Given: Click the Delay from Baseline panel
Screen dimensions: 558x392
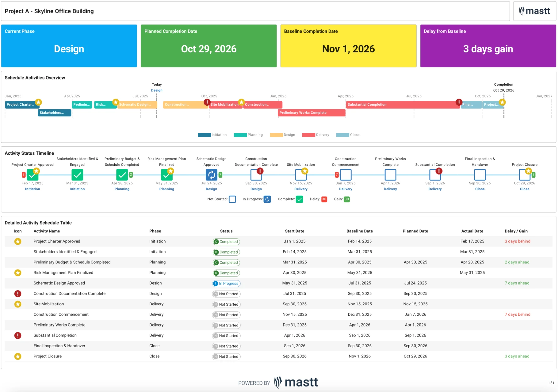Looking at the screenshot, I should 488,46.
